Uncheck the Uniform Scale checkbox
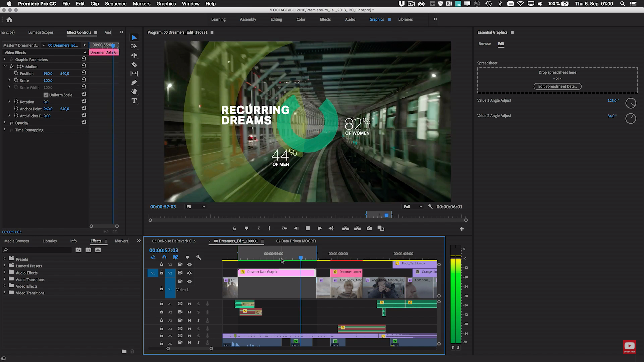This screenshot has height=362, width=644. 46,95
